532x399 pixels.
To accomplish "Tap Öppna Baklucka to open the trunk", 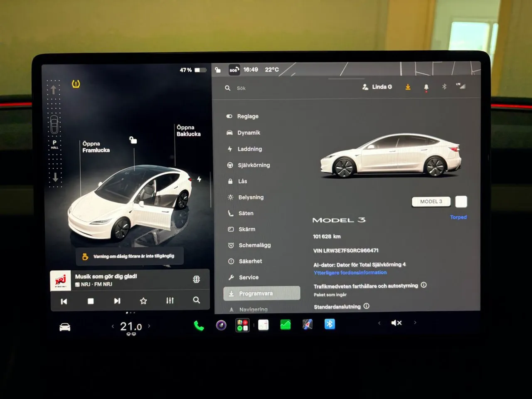I will click(x=189, y=131).
